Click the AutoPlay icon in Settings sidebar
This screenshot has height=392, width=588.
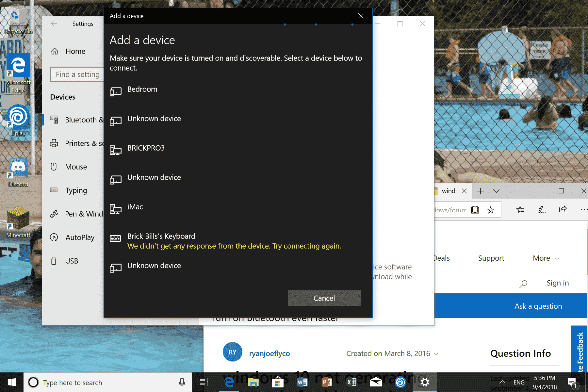[54, 237]
